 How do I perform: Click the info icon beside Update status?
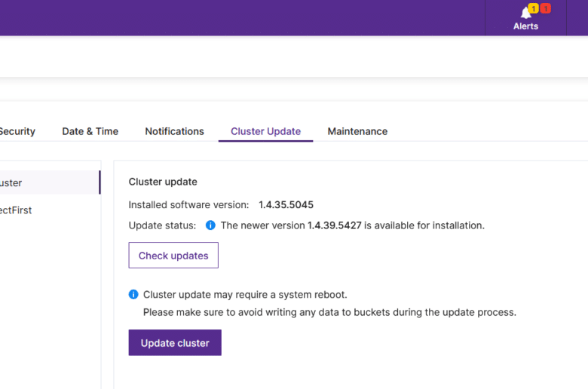210,225
